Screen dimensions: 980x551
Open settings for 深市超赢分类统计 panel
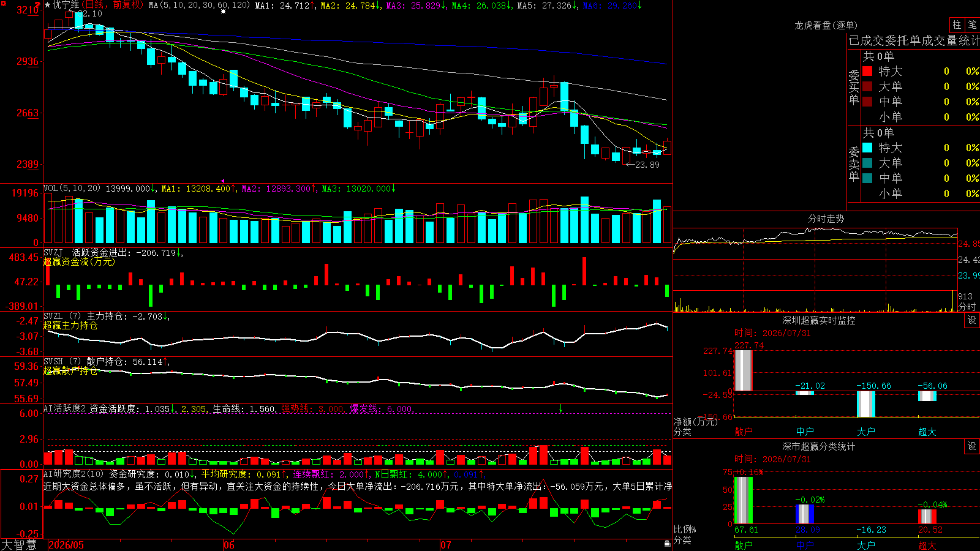(972, 446)
